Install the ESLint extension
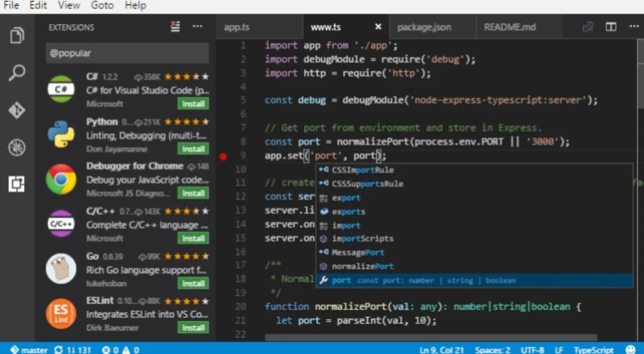The width and height of the screenshot is (644, 354). [193, 328]
